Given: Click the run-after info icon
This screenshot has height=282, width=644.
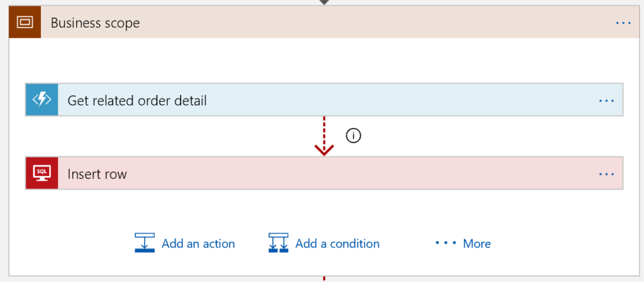Looking at the screenshot, I should (354, 136).
